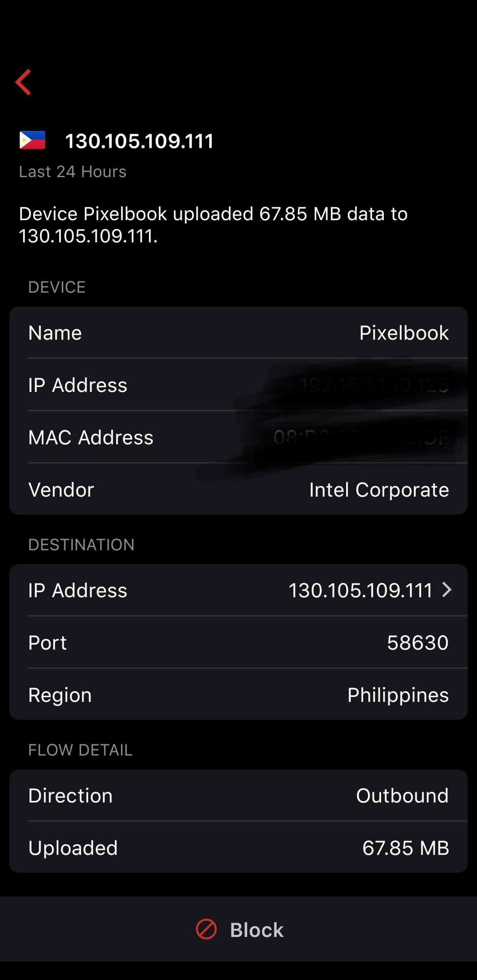
Task: Tap the upload summary description text
Action: click(213, 225)
